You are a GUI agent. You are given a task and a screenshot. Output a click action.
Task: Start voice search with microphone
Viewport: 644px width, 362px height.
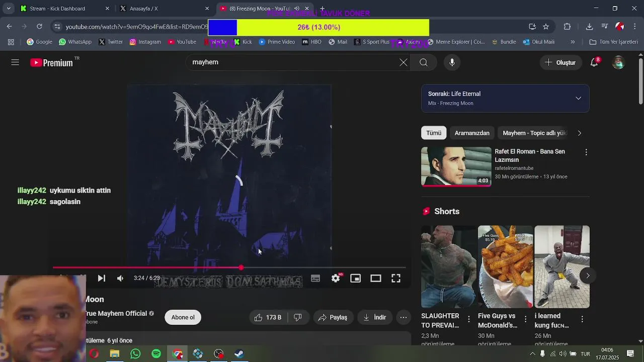(452, 62)
